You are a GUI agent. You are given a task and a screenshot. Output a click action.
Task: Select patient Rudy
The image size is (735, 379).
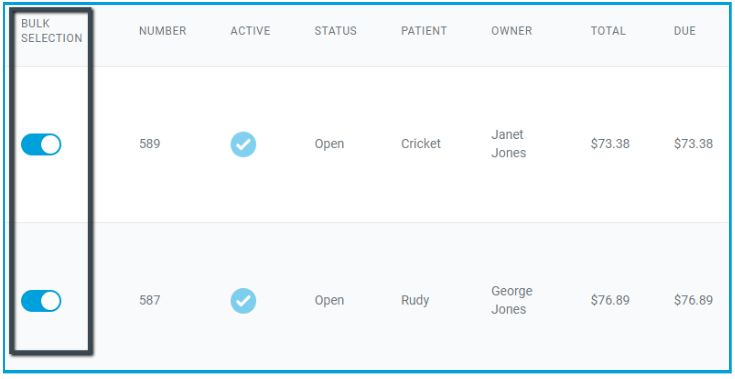coord(415,300)
